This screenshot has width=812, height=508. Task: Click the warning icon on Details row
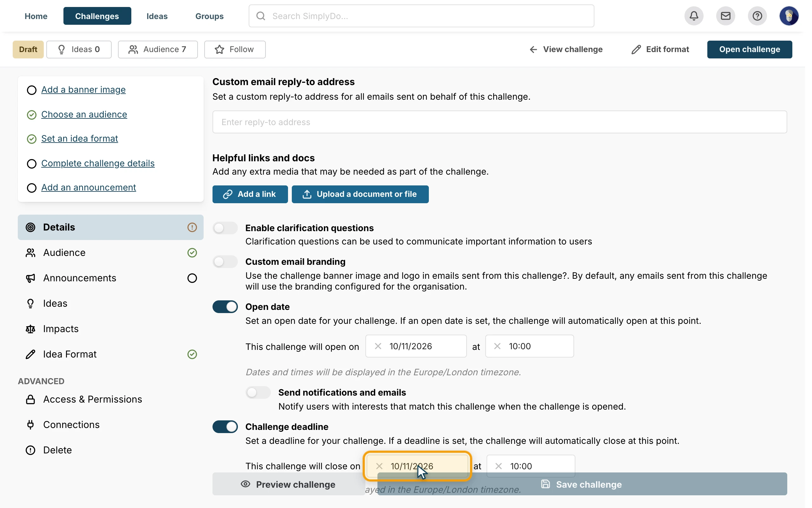192,227
